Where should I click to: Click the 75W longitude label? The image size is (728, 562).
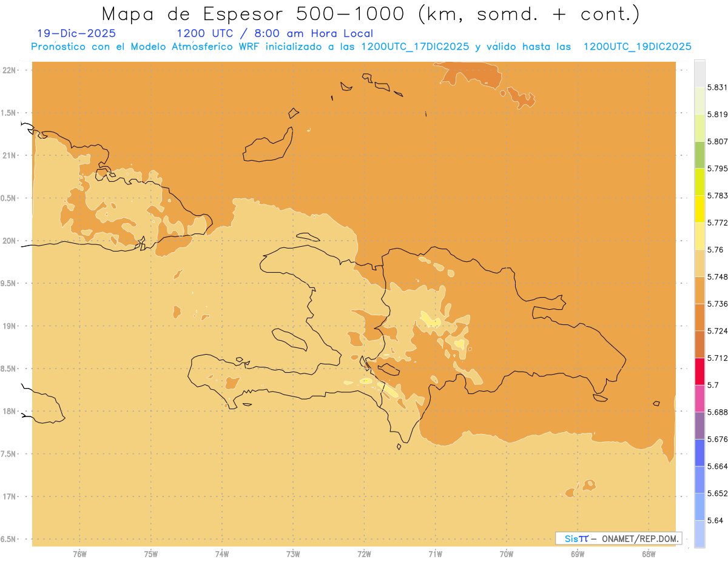click(151, 554)
